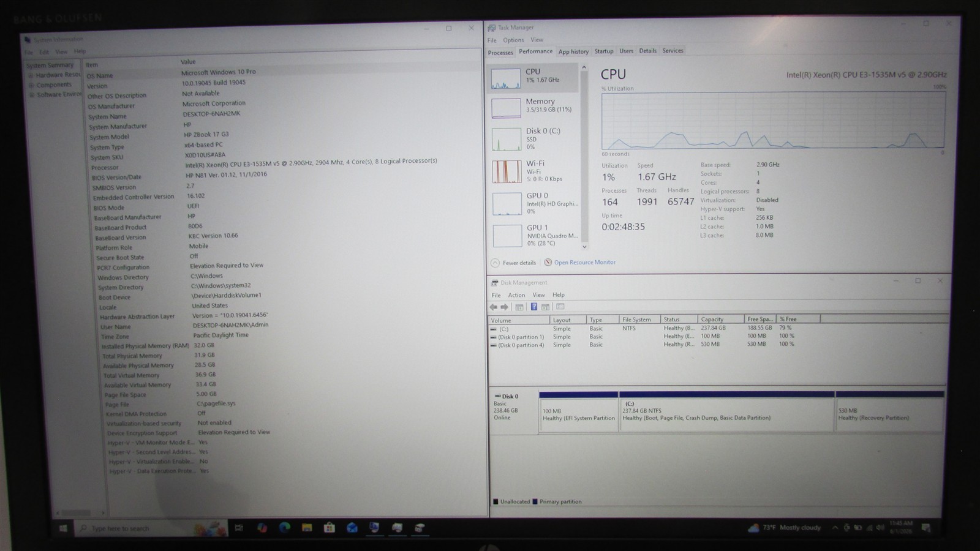This screenshot has width=980, height=551.
Task: Open notification center icon in system tray
Action: tap(926, 527)
